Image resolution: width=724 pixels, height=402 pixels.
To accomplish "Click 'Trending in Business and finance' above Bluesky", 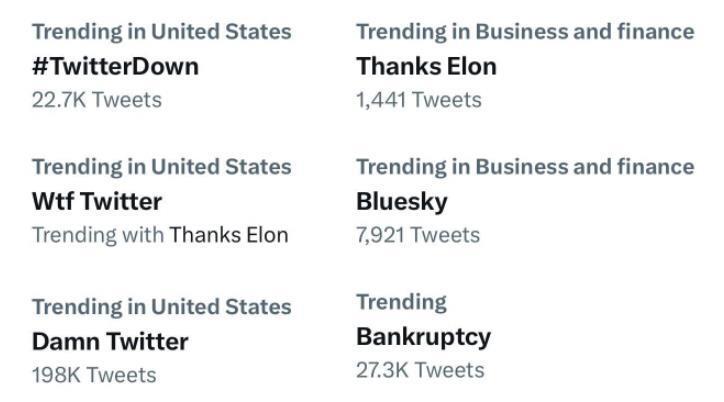I will pos(525,167).
